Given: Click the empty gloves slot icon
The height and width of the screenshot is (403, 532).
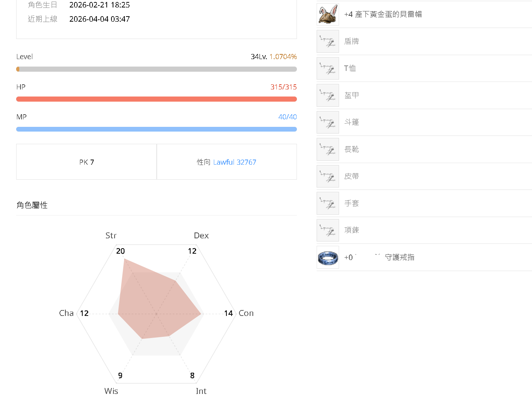Looking at the screenshot, I should pos(328,203).
